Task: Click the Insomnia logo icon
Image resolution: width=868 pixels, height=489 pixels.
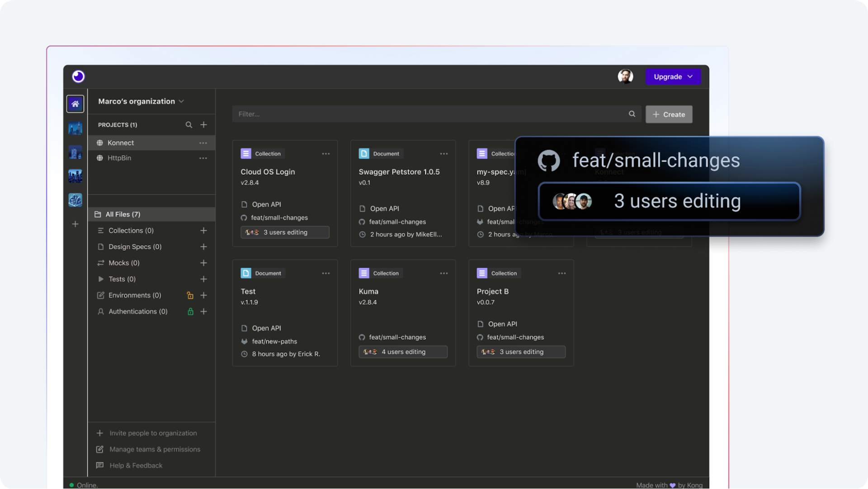Action: coord(78,76)
